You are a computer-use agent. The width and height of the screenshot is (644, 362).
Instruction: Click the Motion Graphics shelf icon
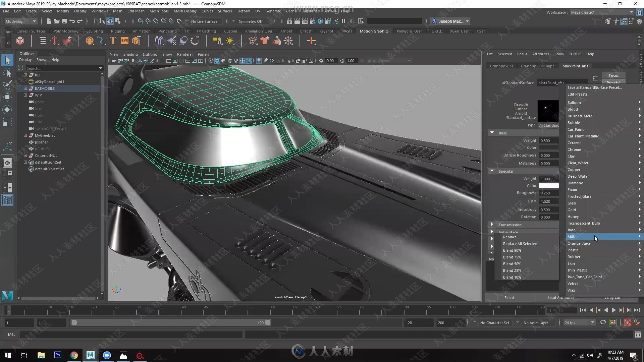click(x=374, y=31)
